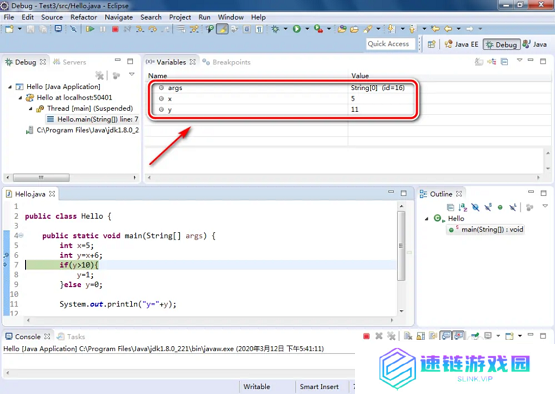This screenshot has height=394, width=555.
Task: Click the Resume debug icon in toolbar
Action: coord(90,29)
